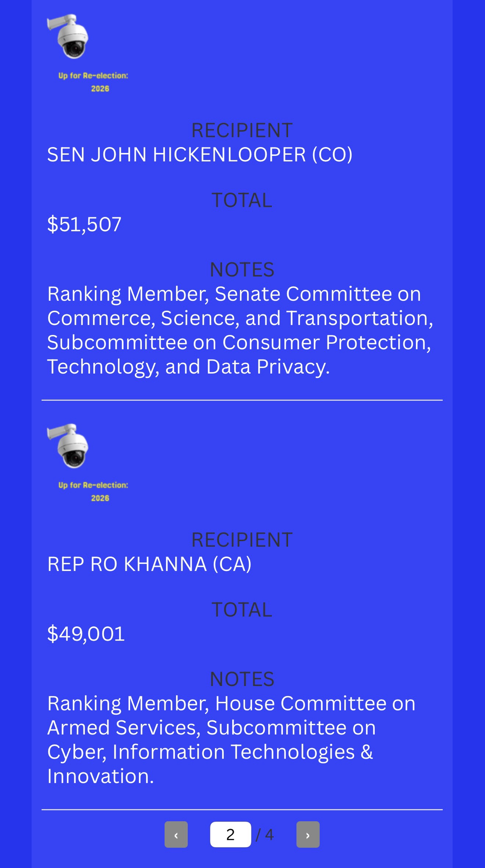
Task: Click Hickenlooper's "Up for Re-election: 2026" label
Action: point(94,82)
